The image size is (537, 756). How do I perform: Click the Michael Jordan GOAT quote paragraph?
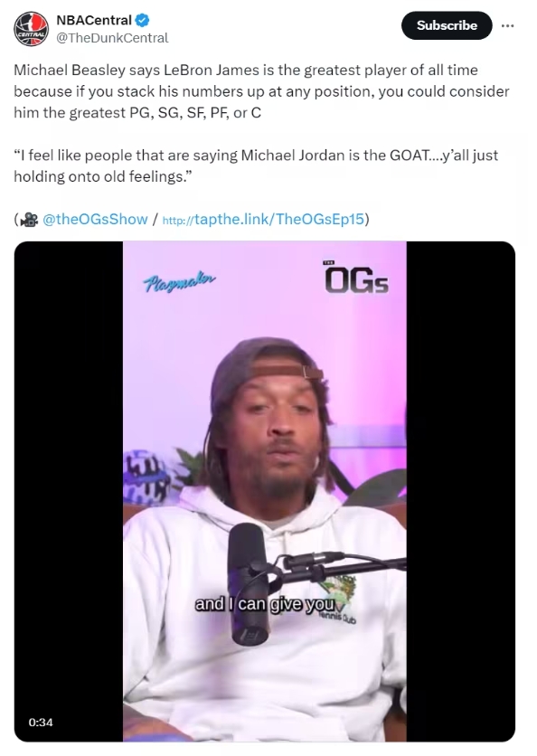pos(256,165)
